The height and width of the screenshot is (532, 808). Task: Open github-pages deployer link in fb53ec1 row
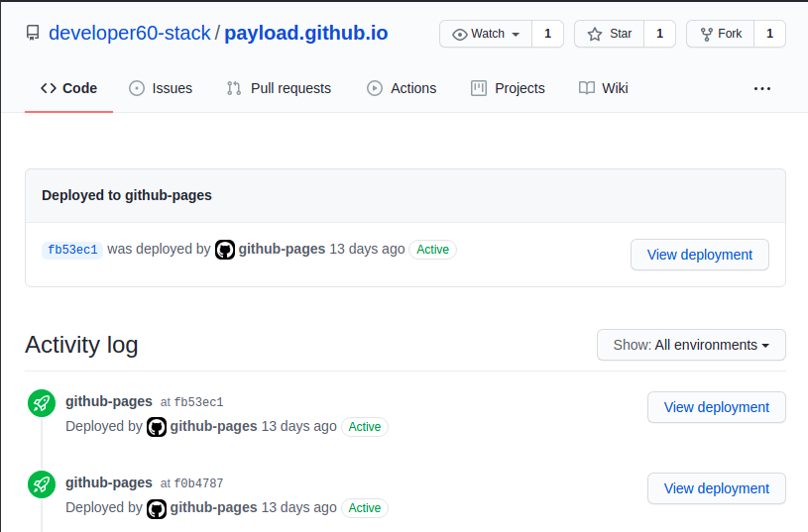click(x=214, y=426)
